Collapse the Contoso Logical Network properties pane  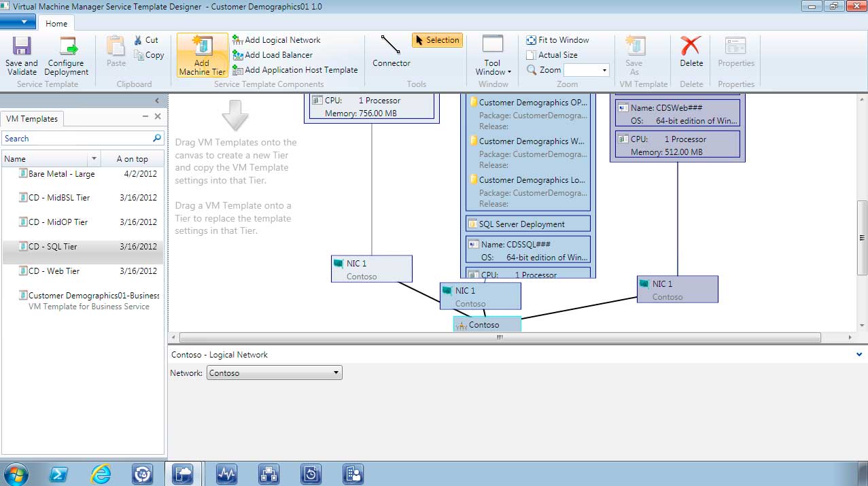click(861, 355)
